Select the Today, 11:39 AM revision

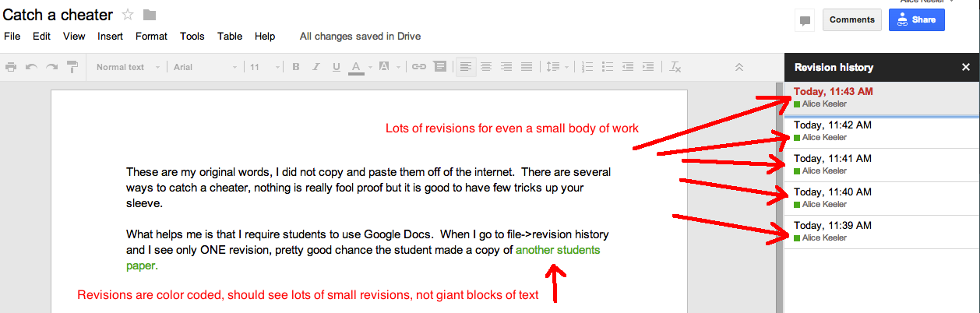(x=882, y=231)
